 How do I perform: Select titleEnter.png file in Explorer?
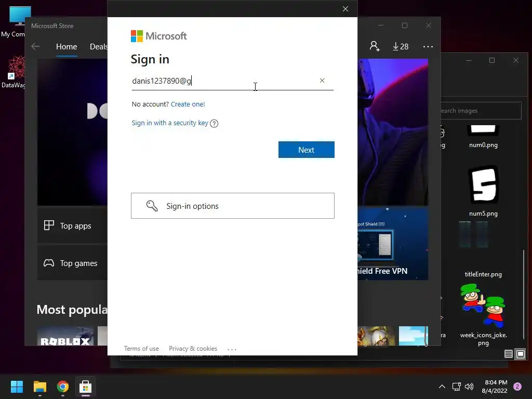click(x=483, y=250)
